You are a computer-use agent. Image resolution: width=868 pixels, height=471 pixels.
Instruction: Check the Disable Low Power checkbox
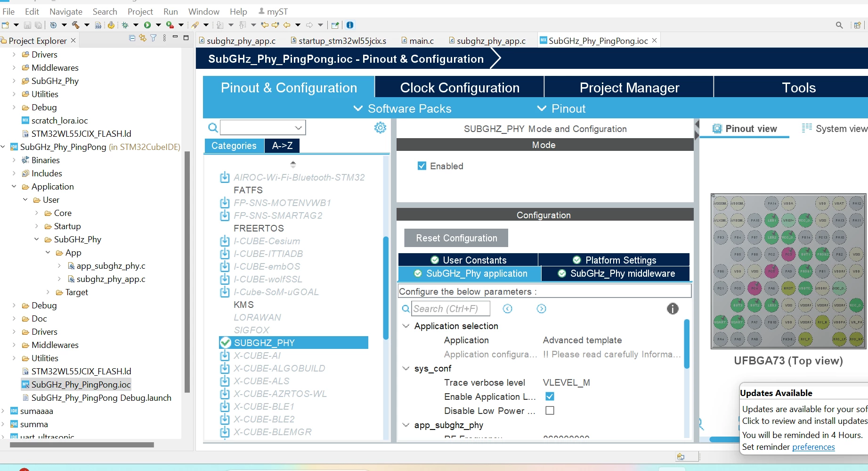tap(550, 411)
